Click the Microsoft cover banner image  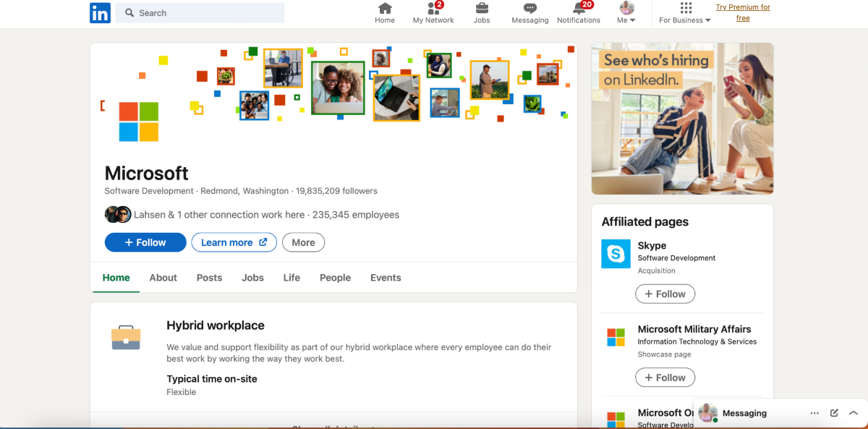(333, 83)
